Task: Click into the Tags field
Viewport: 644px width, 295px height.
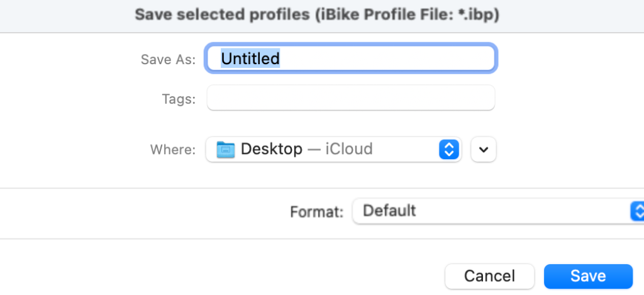Action: point(351,97)
